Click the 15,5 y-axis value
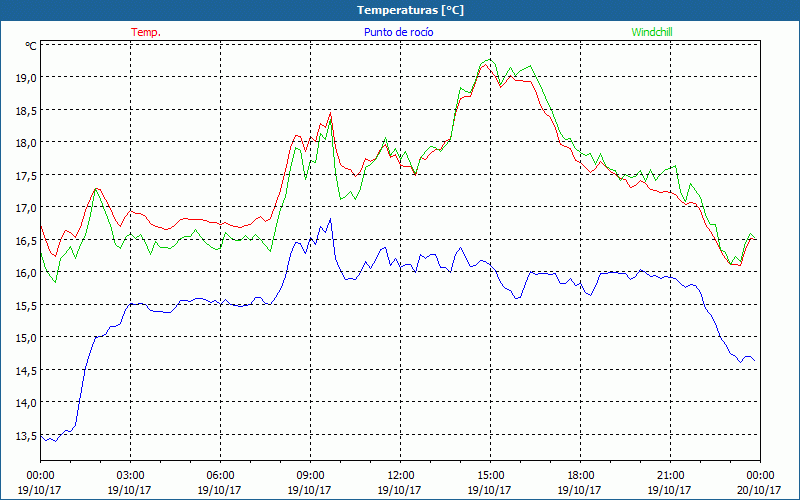This screenshot has width=800, height=500. [27, 305]
